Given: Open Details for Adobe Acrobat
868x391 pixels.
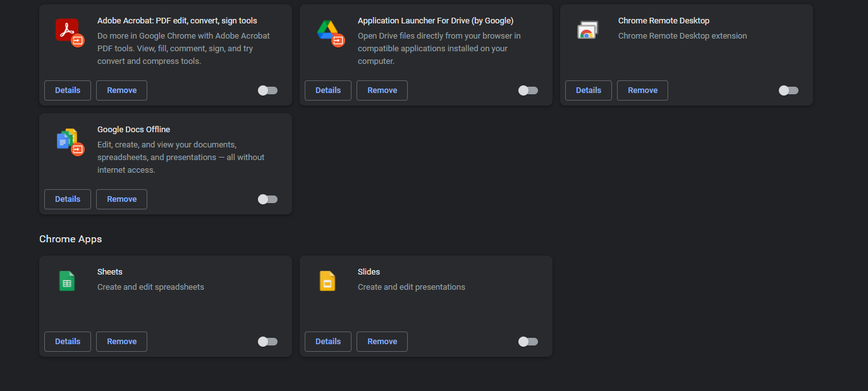Looking at the screenshot, I should [68, 90].
